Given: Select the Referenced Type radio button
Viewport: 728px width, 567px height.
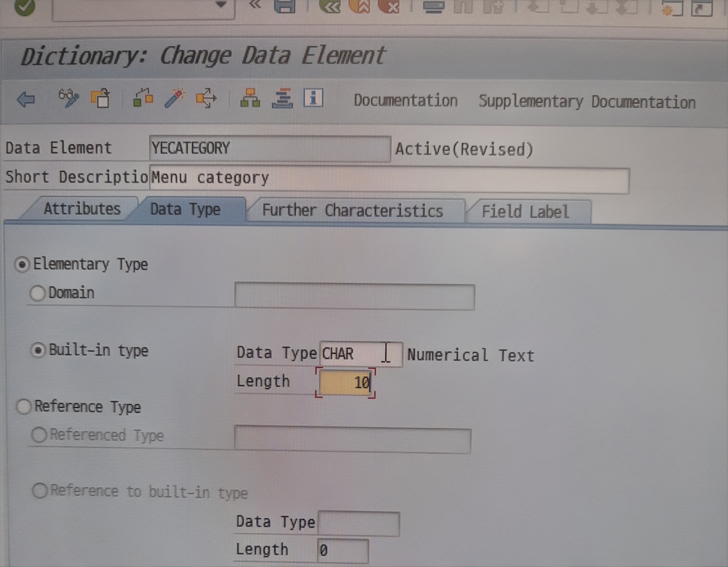Looking at the screenshot, I should [39, 435].
